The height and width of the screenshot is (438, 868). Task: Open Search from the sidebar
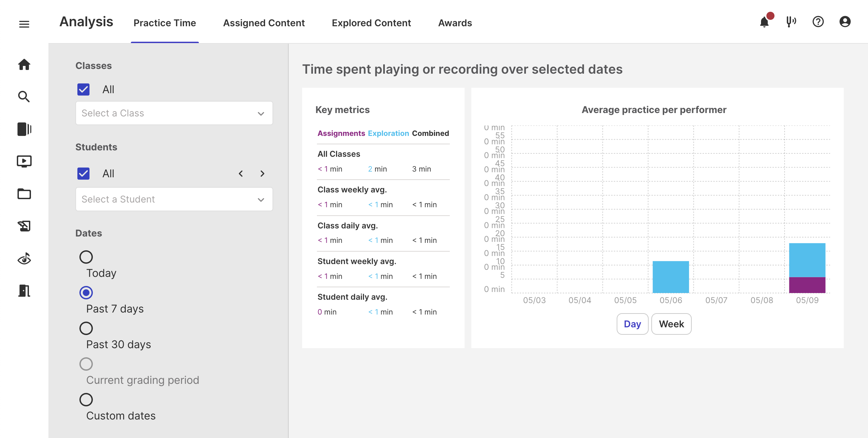click(x=24, y=96)
